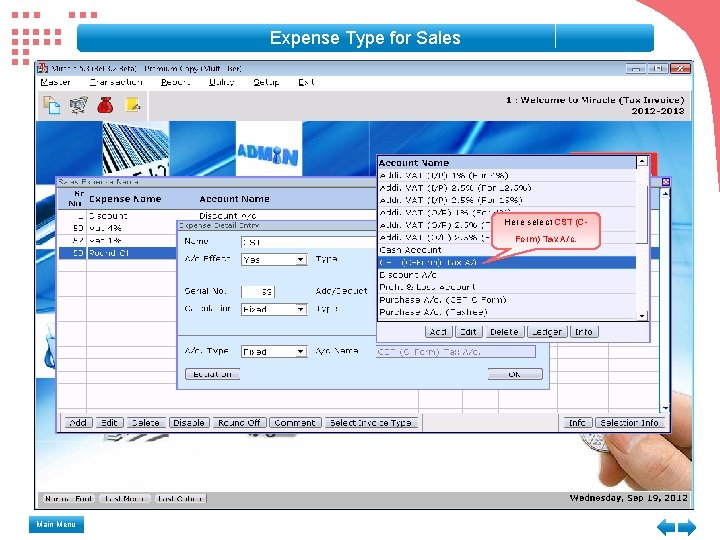Open the Report menu
Image resolution: width=720 pixels, height=540 pixels.
point(175,82)
